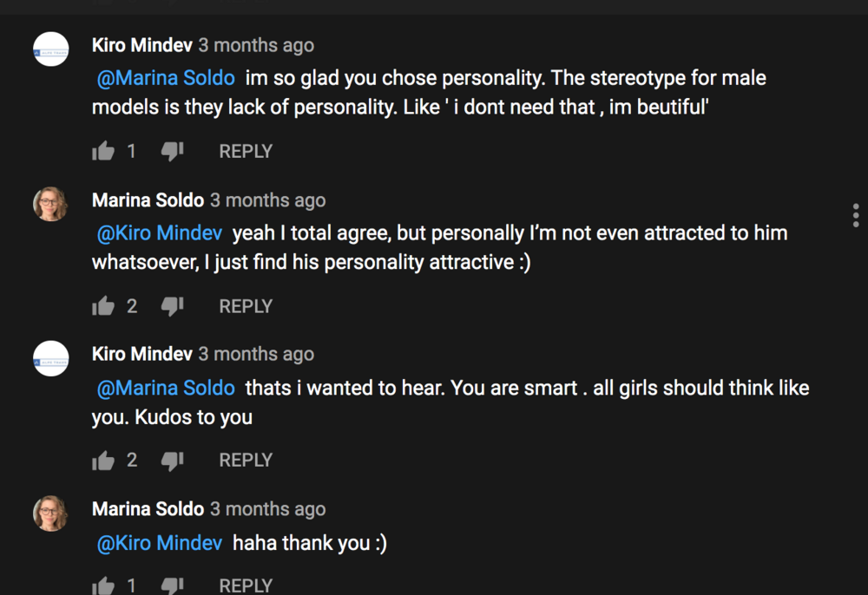Open the three-dot menu beside Marina's comment

click(856, 215)
